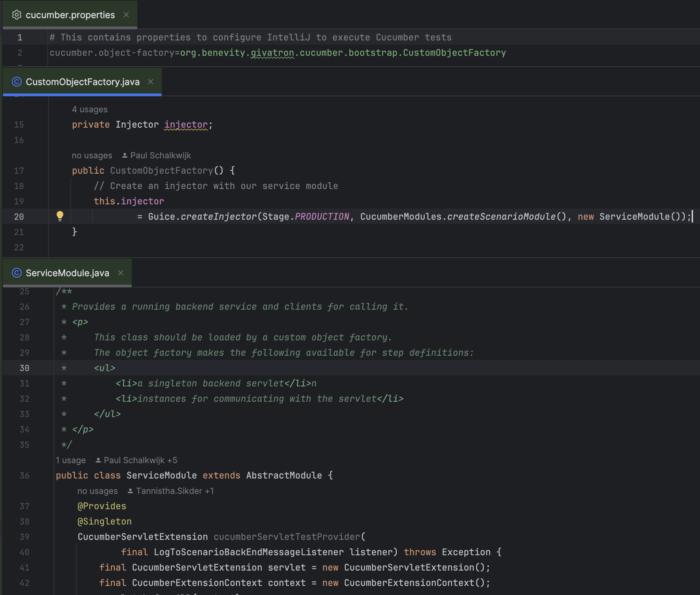Image resolution: width=700 pixels, height=595 pixels.
Task: Click the author icon beside Tannistha.Sikder
Action: coord(130,491)
